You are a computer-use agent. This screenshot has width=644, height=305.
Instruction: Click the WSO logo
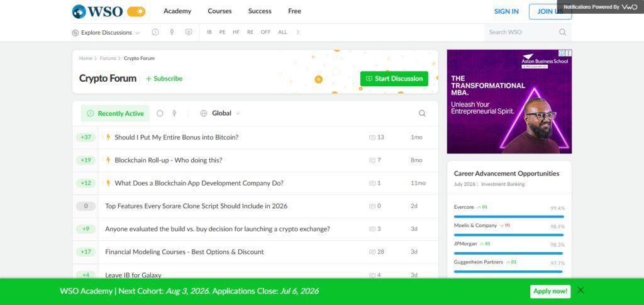[x=97, y=11]
